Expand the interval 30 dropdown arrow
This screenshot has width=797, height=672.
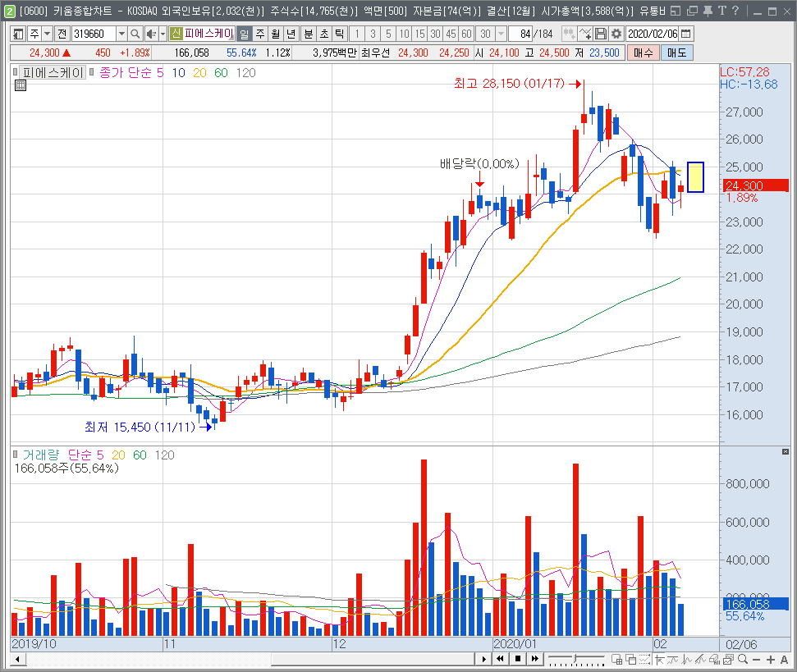pos(501,34)
